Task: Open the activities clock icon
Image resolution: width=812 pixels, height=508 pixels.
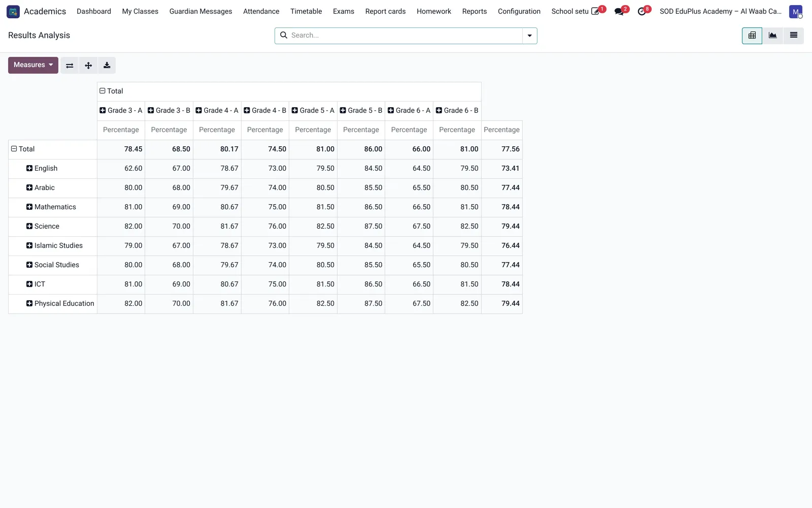Action: pos(642,11)
